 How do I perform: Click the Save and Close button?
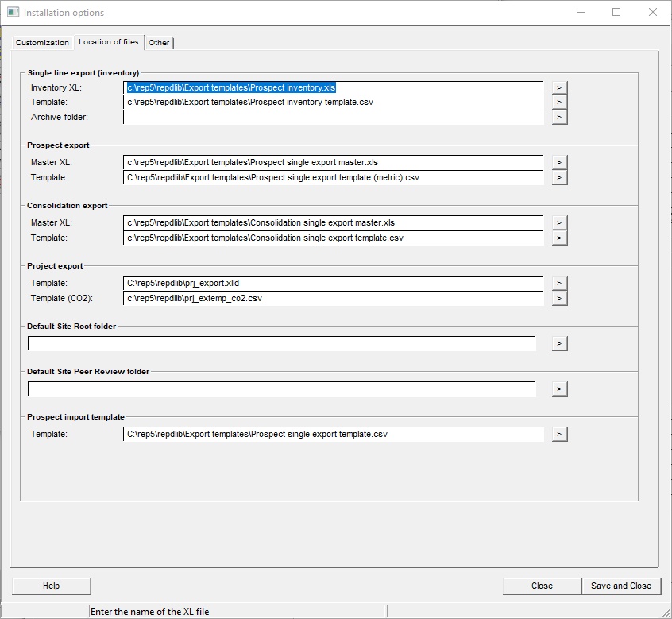click(x=620, y=586)
